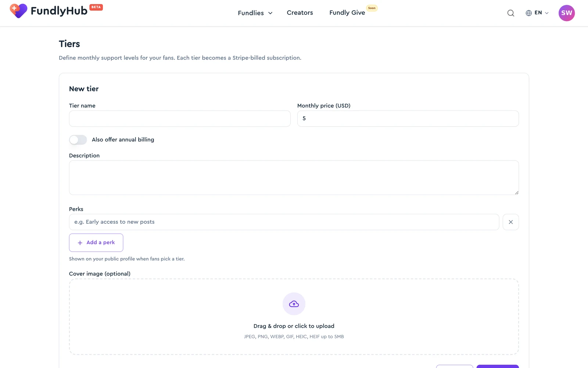Screen dimensions: 588x368
Task: Open the Fundly Give menu item
Action: tap(347, 13)
